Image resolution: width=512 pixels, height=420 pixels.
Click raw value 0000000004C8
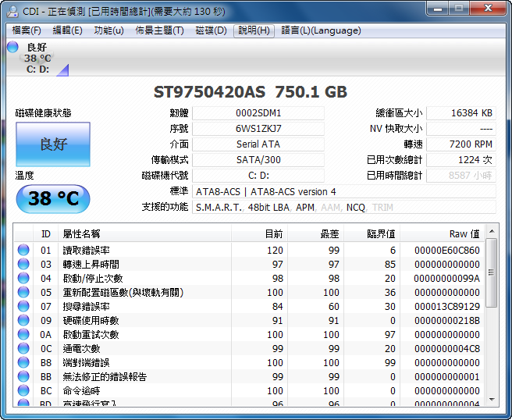(x=447, y=348)
